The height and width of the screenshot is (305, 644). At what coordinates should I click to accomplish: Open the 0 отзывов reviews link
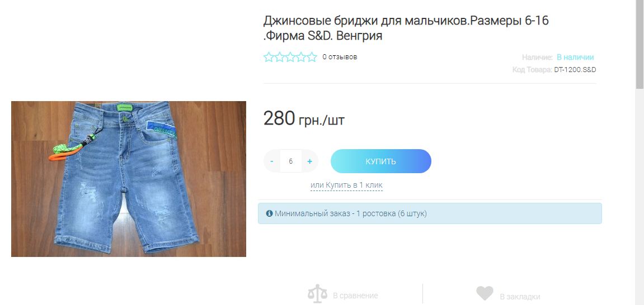[x=340, y=57]
